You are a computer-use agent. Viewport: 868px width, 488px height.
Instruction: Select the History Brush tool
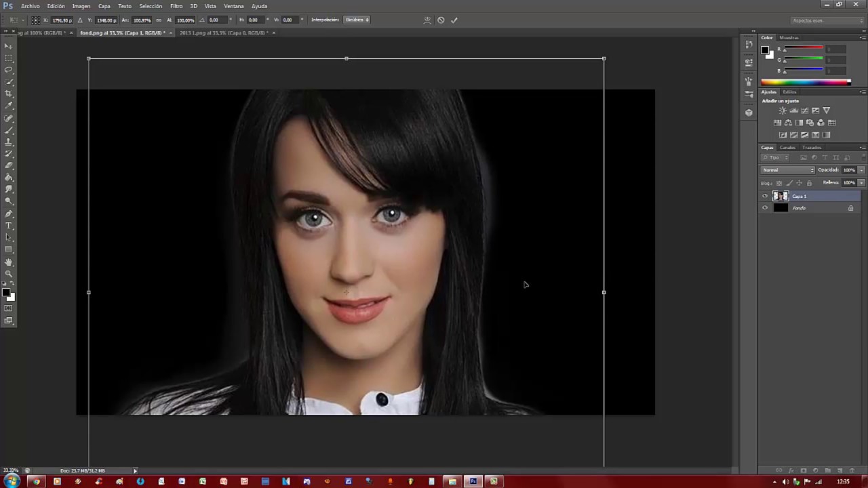9,154
